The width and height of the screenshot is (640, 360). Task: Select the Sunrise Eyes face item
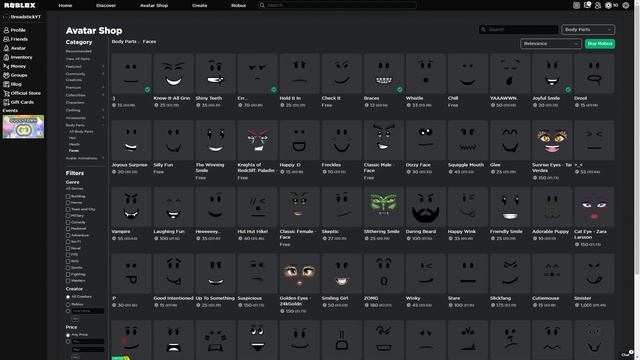[x=552, y=140]
